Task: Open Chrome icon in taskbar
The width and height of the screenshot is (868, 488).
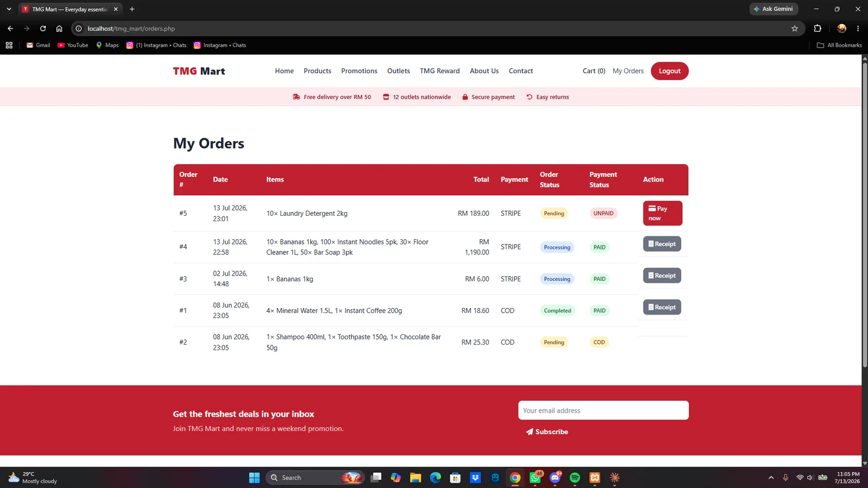Action: tap(515, 478)
